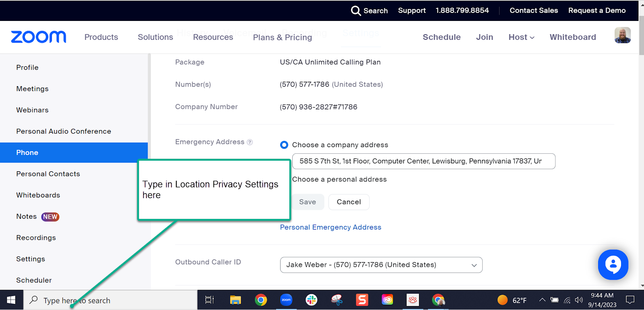Open Settings in the sidebar
Viewport: 644px width, 310px height.
31,259
